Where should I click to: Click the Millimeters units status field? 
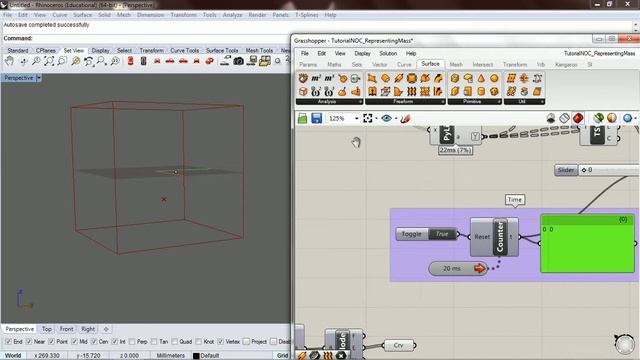(171, 356)
